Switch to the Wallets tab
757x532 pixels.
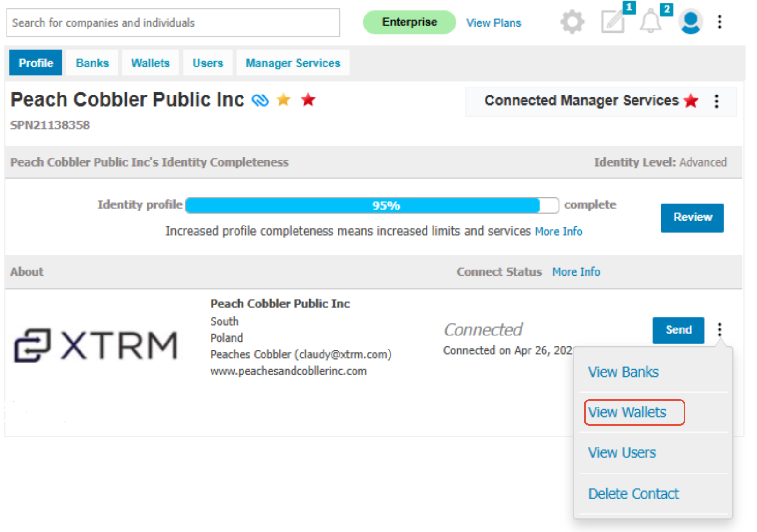(x=150, y=63)
